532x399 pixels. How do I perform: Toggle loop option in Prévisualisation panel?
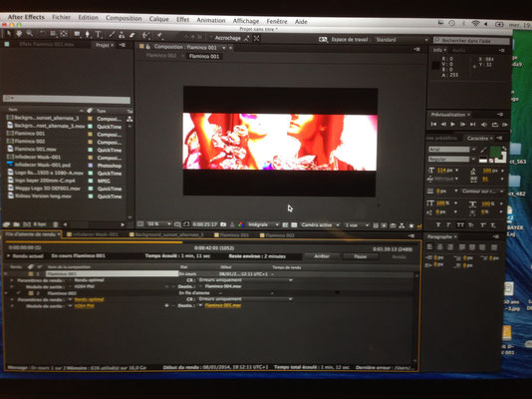pyautogui.click(x=495, y=125)
